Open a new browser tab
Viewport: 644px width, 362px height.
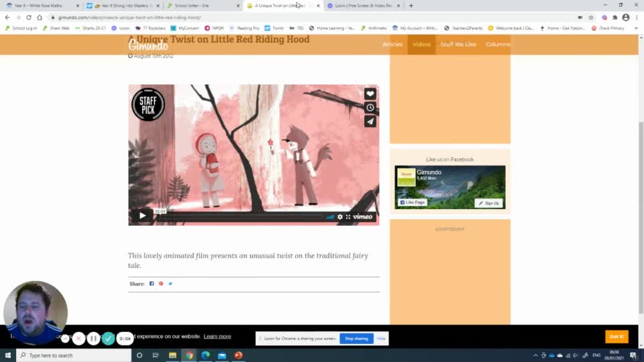411,6
